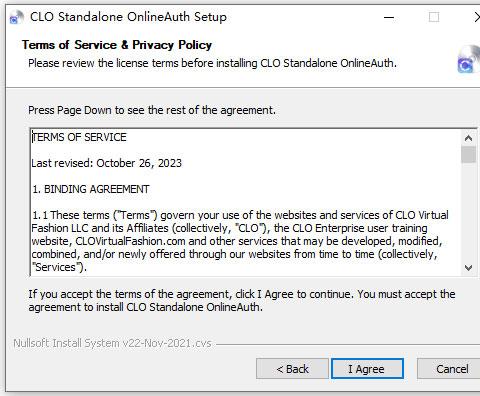Click the CLO Standalone OnlineAuth Setup title text
This screenshot has width=480, height=396.
tap(128, 17)
